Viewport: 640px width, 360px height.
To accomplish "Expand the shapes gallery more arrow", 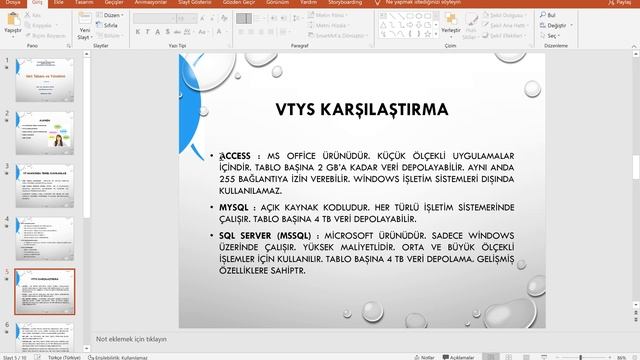I will (436, 34).
